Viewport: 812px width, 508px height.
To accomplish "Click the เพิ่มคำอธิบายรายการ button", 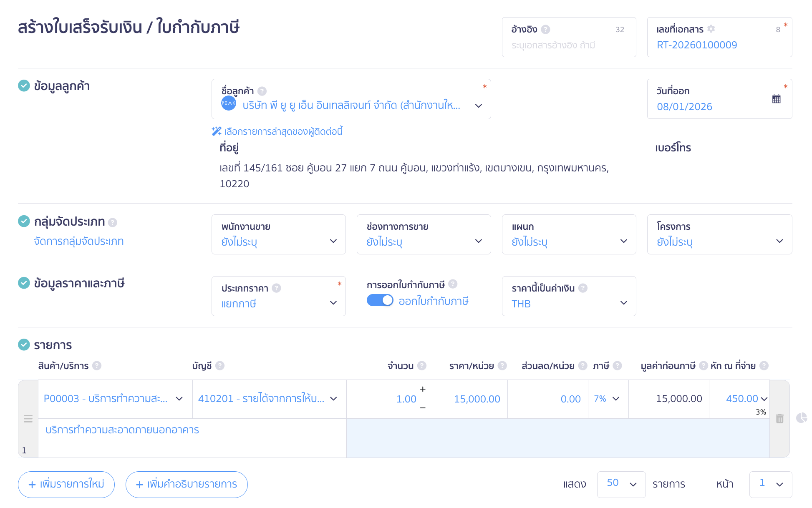I will 187,484.
